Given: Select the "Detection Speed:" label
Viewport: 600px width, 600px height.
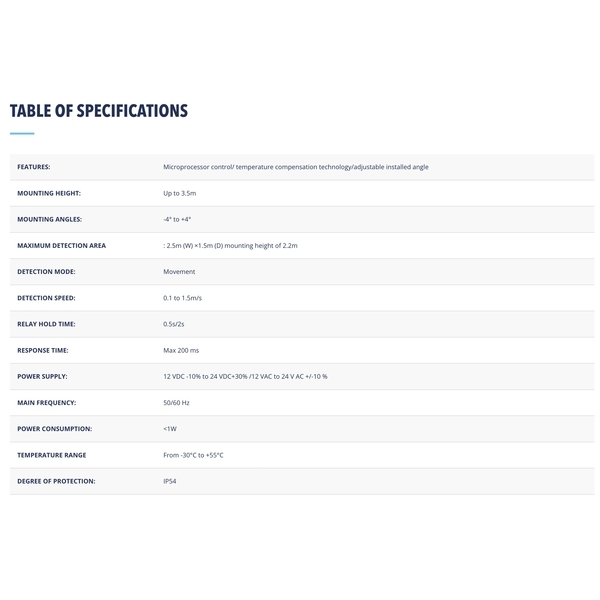Looking at the screenshot, I should tap(46, 298).
